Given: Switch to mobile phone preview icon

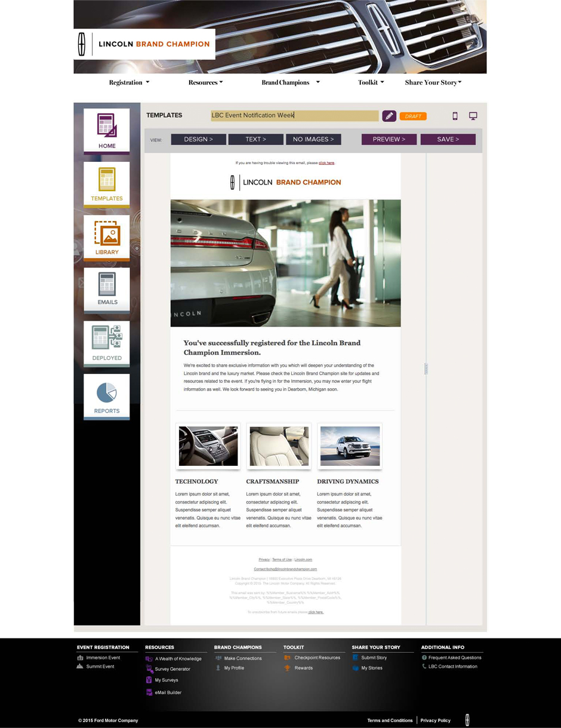Looking at the screenshot, I should coord(455,116).
